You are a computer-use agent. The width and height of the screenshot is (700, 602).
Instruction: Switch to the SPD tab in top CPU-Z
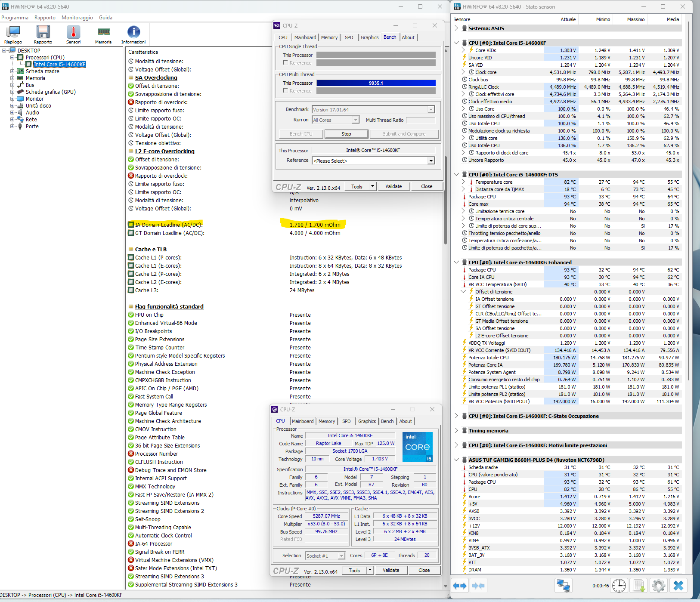click(349, 37)
